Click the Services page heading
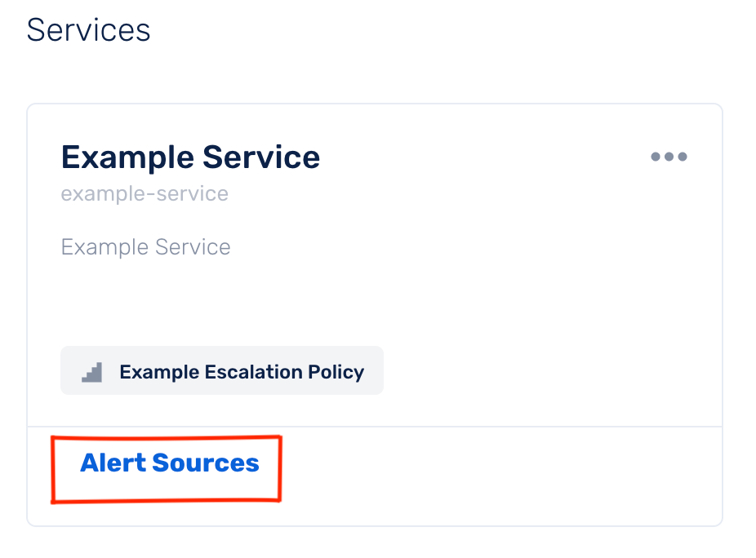 pyautogui.click(x=88, y=30)
